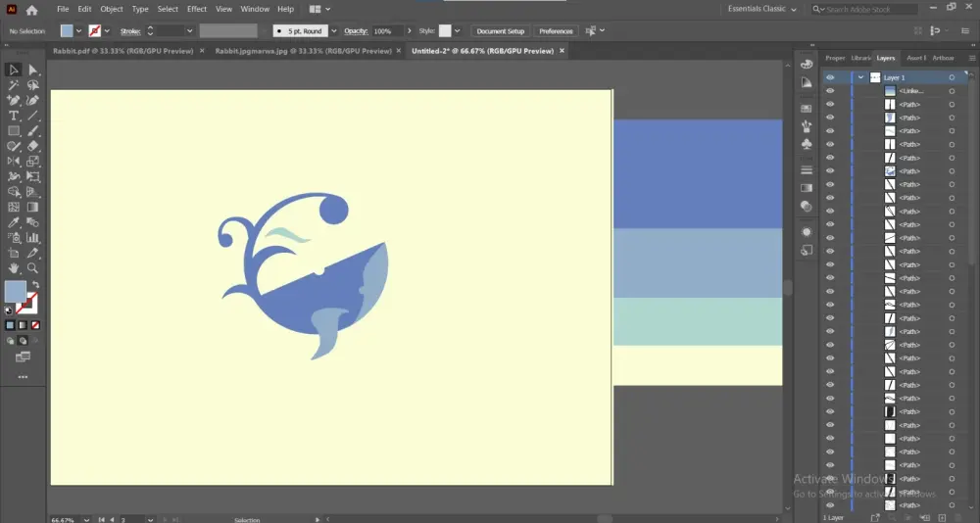Click the Fill color swatch in toolbar
The height and width of the screenshot is (523, 980).
(15, 291)
